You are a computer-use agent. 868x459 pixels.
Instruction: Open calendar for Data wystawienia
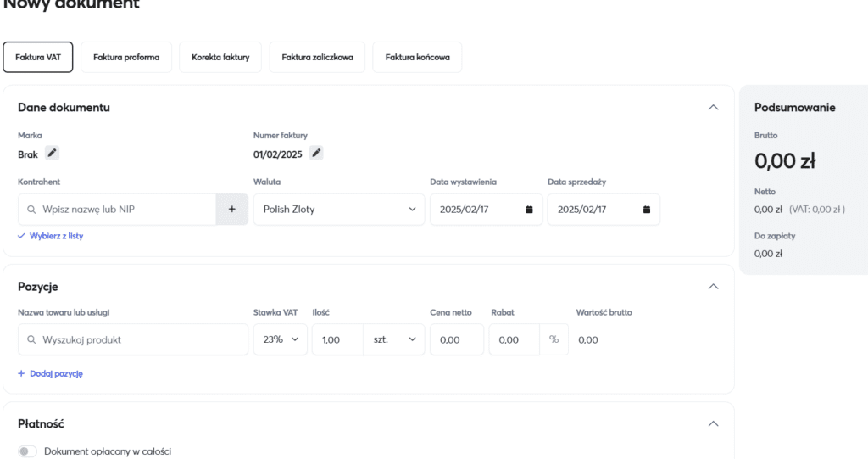pos(529,210)
